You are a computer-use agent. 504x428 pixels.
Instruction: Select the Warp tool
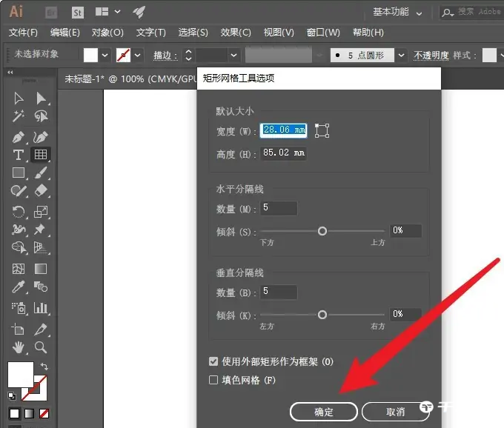19,230
